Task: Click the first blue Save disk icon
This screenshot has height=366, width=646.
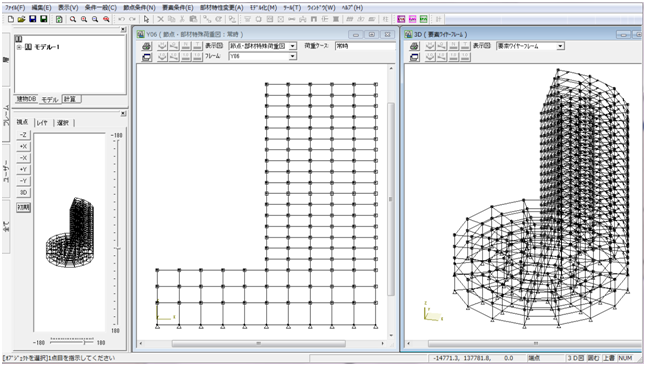Action: click(33, 19)
